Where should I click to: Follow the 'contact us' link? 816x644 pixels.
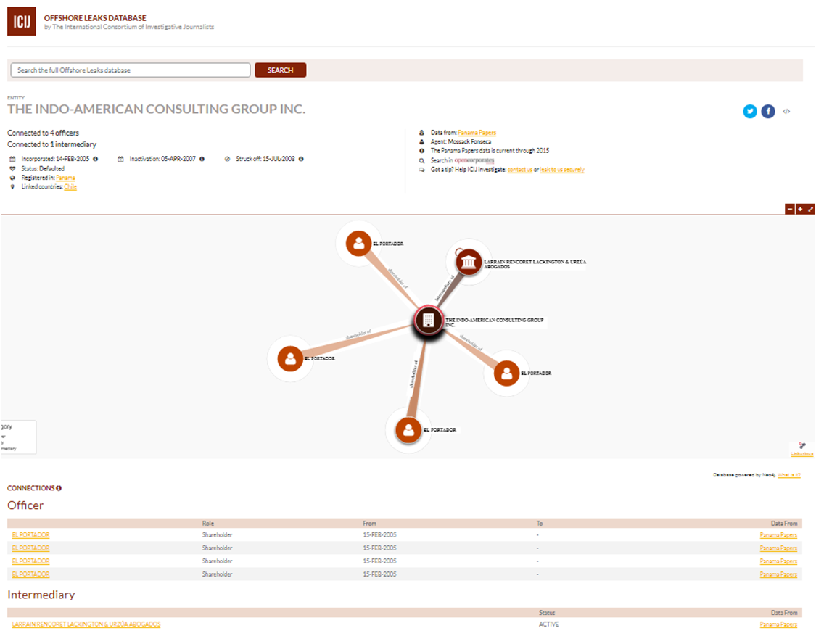coord(520,170)
